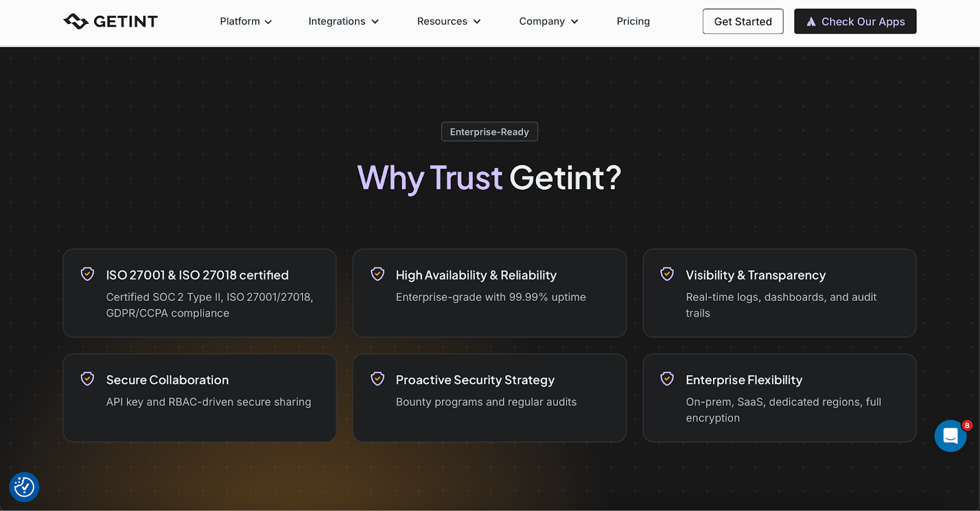The image size is (980, 511).
Task: Click the GETINT wordmark in the header
Action: [126, 21]
